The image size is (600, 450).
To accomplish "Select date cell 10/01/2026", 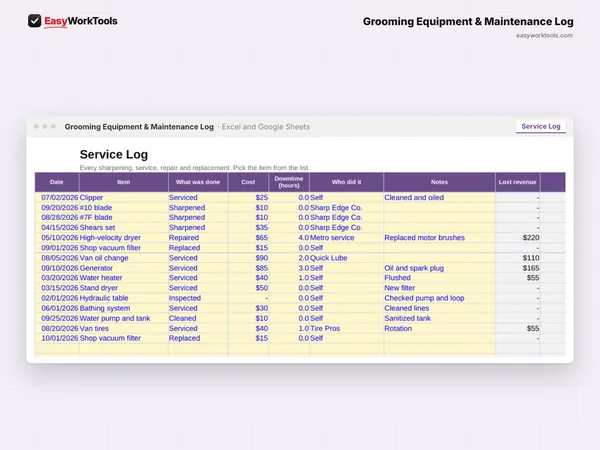I will (x=59, y=338).
